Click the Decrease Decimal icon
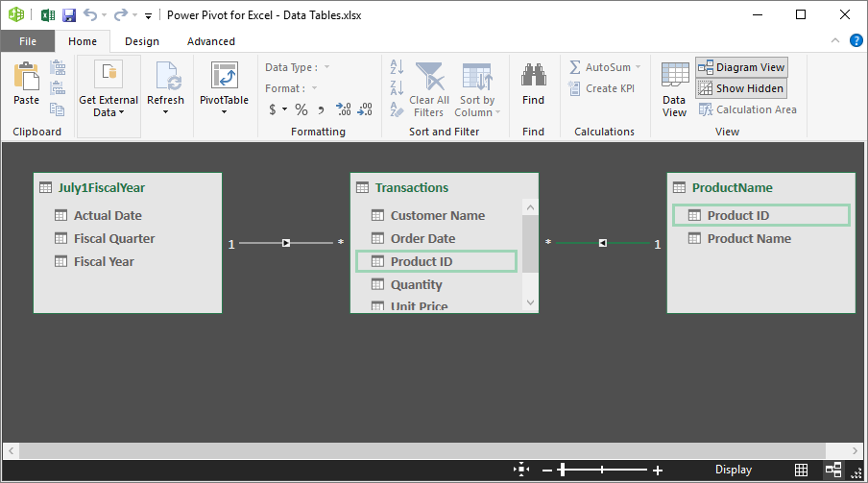 [365, 109]
